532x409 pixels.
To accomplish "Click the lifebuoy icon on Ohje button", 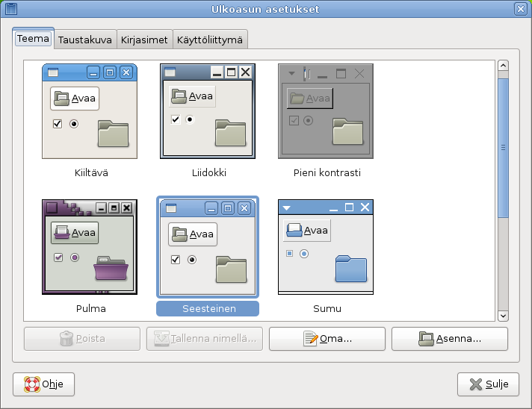I will click(32, 384).
